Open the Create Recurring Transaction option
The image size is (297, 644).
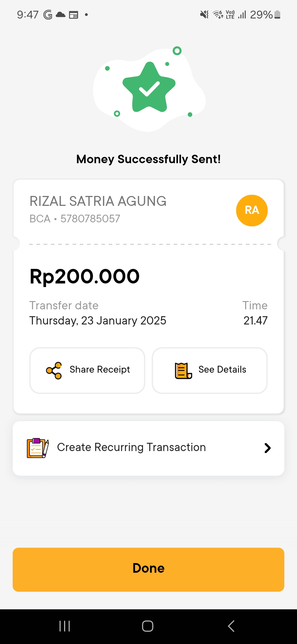tap(131, 448)
